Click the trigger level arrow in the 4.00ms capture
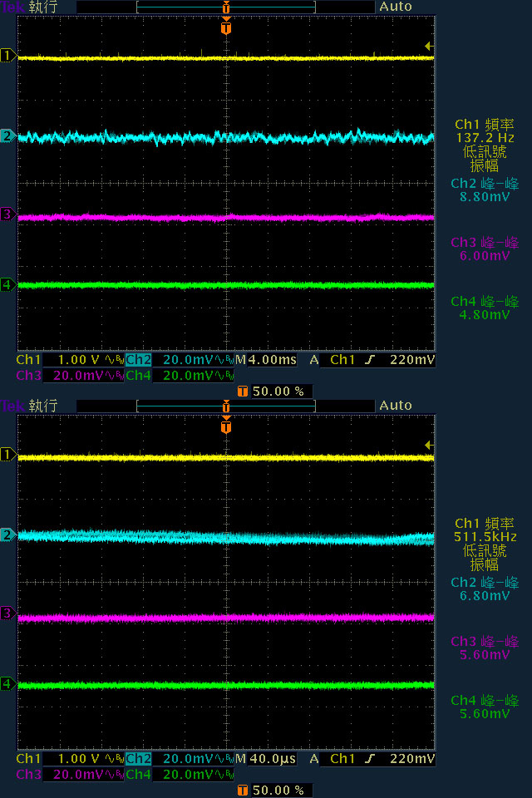This screenshot has width=532, height=798. 429,47
